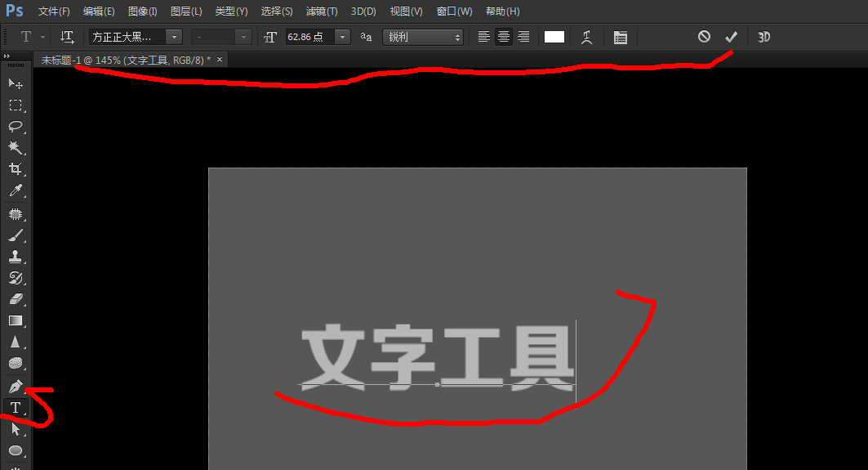This screenshot has width=868, height=470.
Task: Select the Rectangular Marquee tool
Action: [x=16, y=105]
